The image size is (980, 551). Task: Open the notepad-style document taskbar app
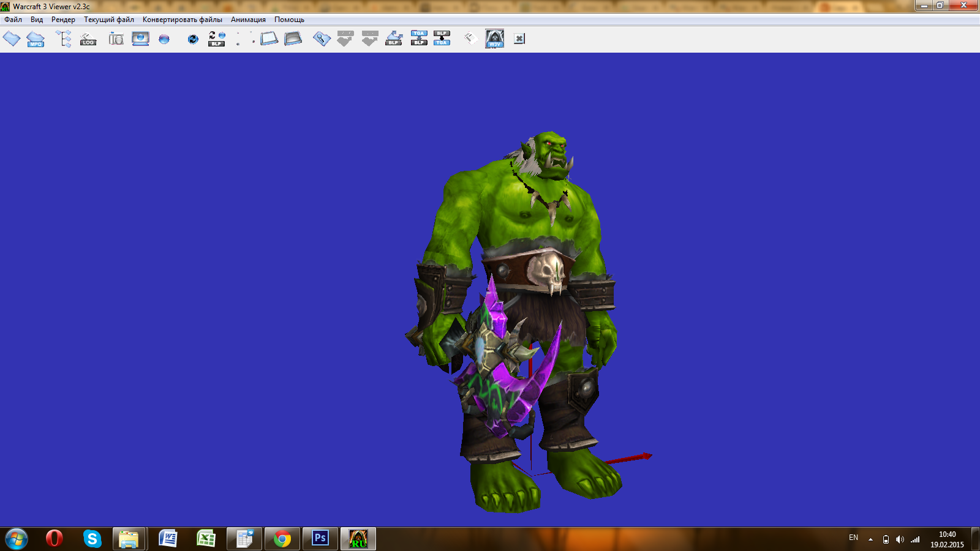tap(244, 539)
